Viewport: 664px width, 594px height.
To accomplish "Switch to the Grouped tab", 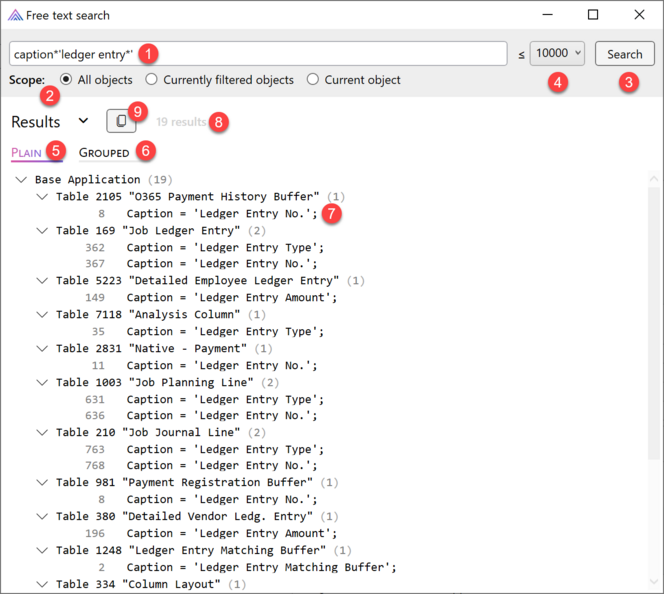I will 104,153.
